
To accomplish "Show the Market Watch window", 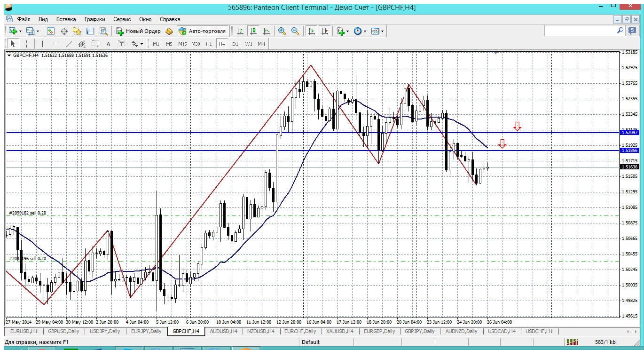I will coord(50,31).
